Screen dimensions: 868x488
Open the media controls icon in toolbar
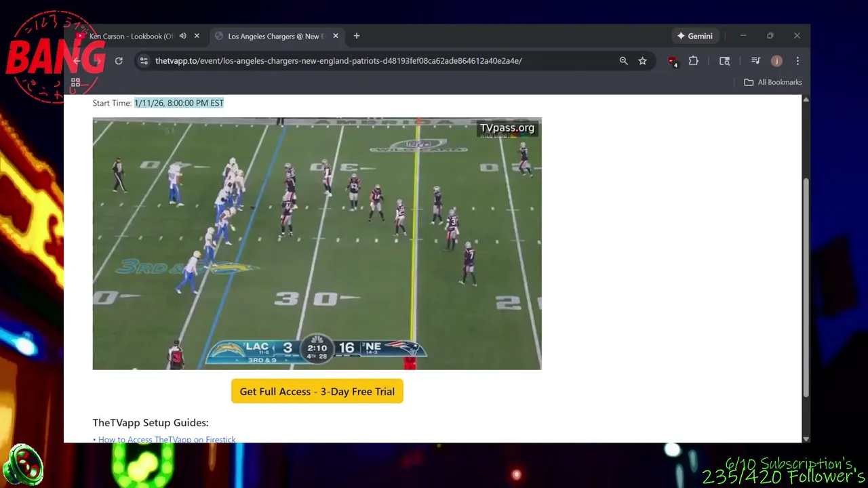coord(755,61)
